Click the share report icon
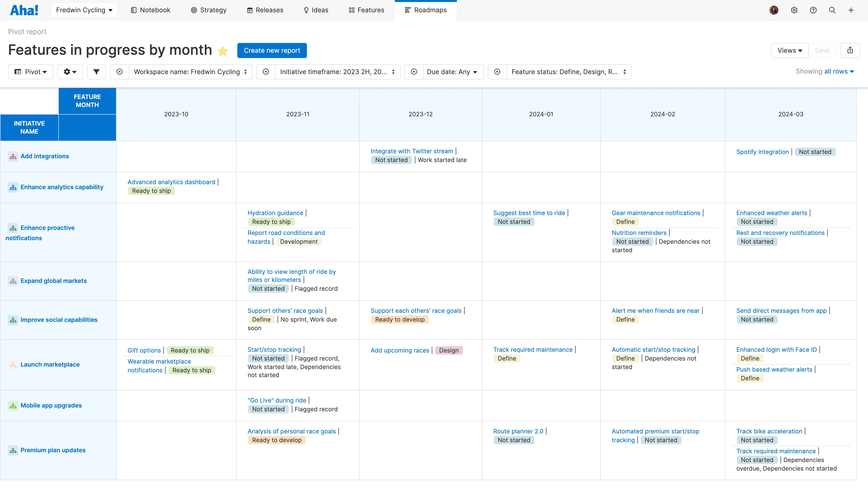This screenshot has height=500, width=868. click(850, 51)
